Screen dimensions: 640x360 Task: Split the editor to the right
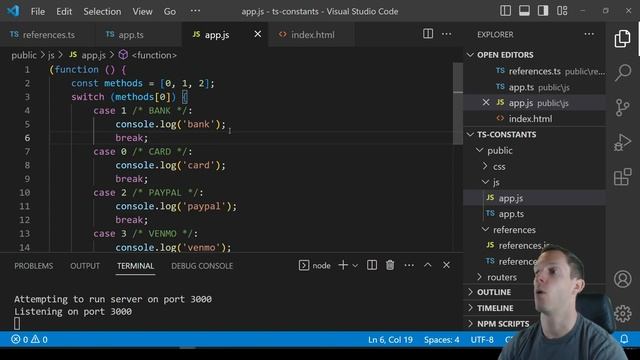tap(428, 34)
